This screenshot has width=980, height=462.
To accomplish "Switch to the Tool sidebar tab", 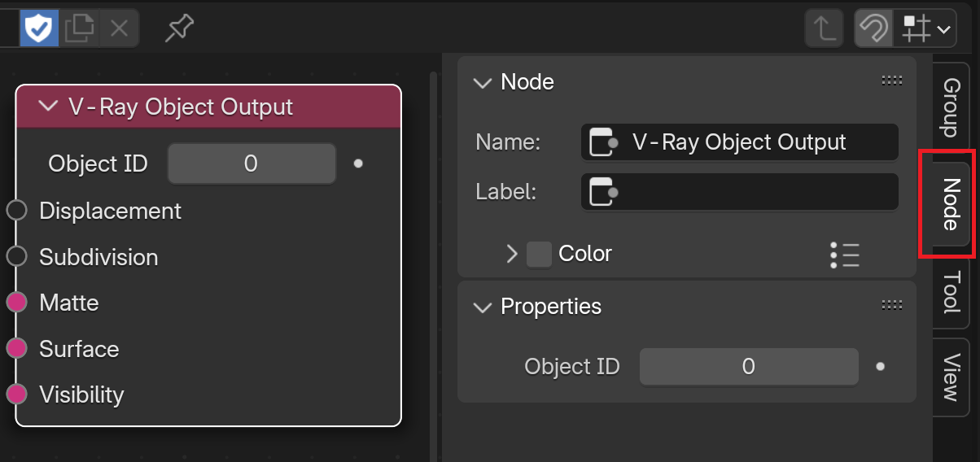I will tap(951, 292).
